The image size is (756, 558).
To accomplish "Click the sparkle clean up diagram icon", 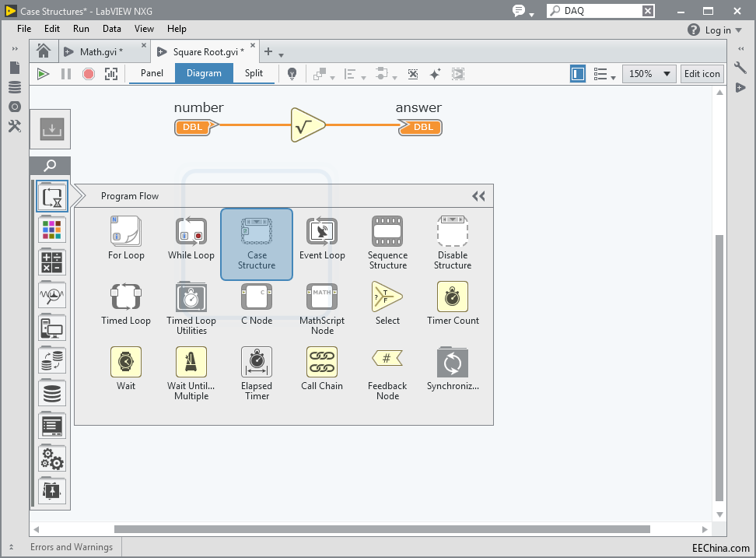I will pos(435,74).
